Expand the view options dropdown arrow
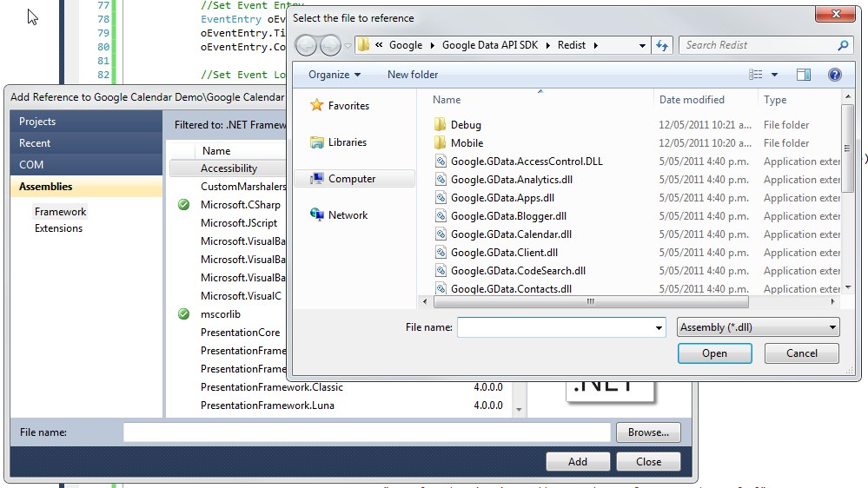Viewport: 868px width, 488px height. pos(774,75)
